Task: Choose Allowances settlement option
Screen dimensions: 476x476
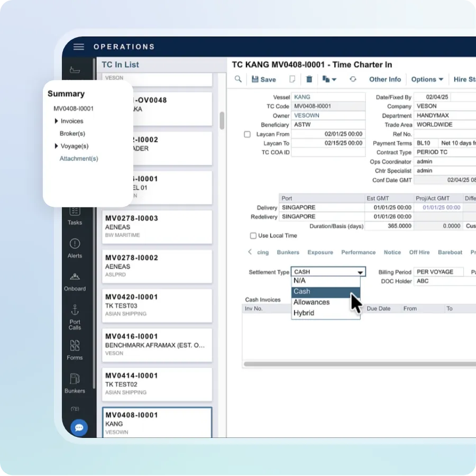Action: pos(326,303)
